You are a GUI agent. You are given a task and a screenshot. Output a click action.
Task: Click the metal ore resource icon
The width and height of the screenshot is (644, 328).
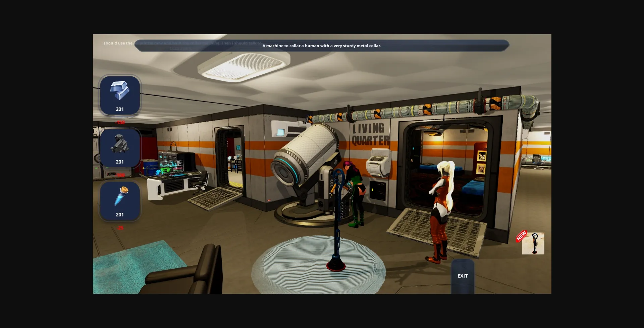120,147
